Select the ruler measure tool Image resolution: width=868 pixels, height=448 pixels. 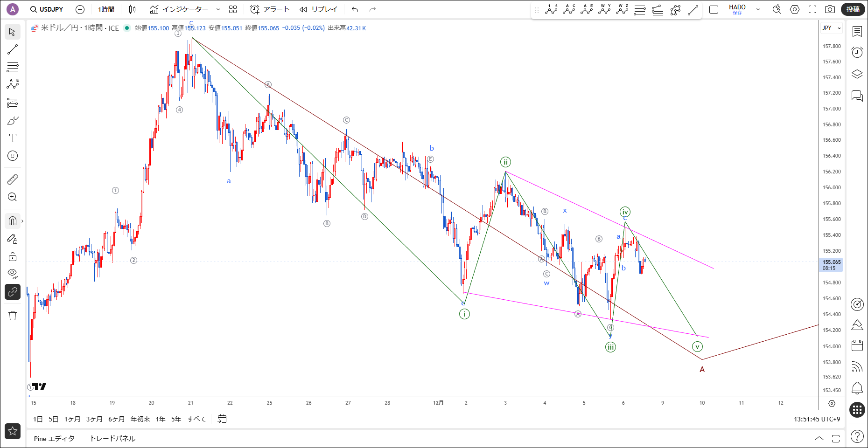coord(13,179)
